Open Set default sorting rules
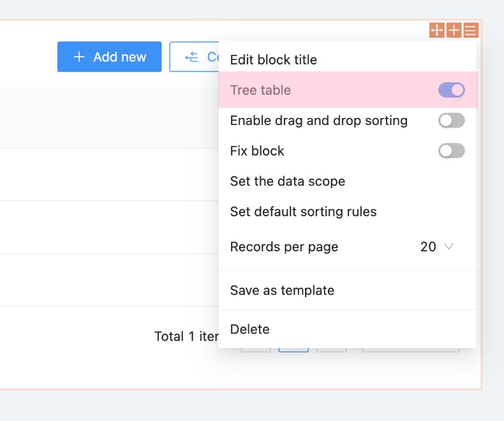The height and width of the screenshot is (421, 504). 303,212
